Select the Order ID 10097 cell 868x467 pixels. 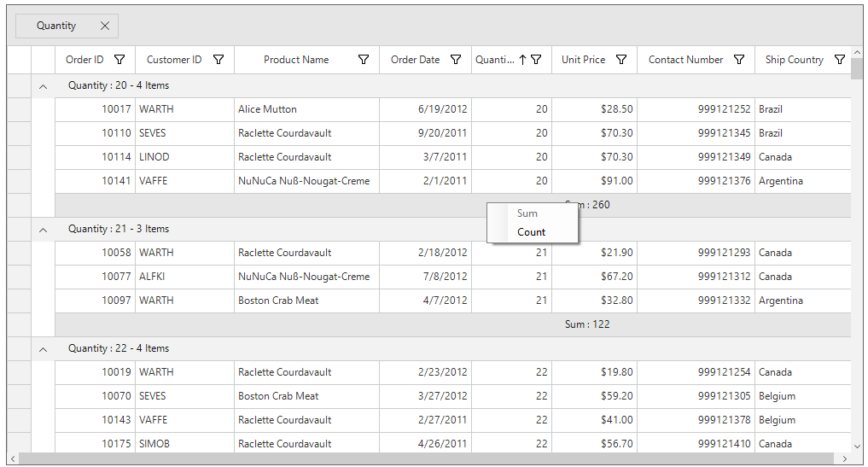click(x=96, y=301)
